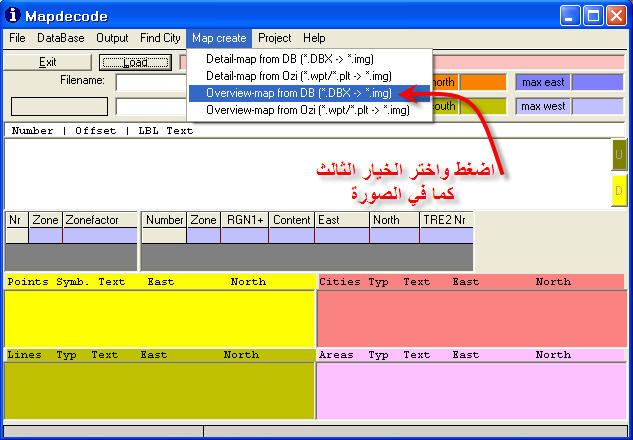Close the Map create menu

[x=219, y=38]
